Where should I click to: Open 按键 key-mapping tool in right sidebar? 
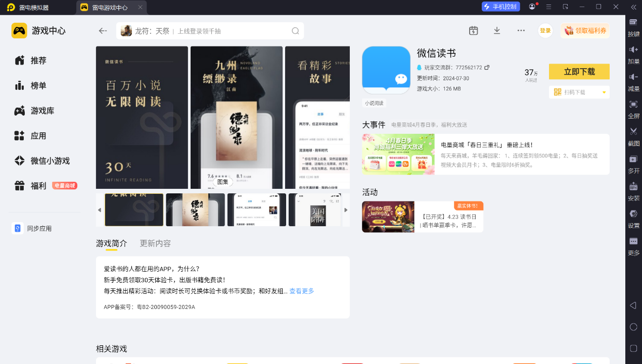(633, 27)
